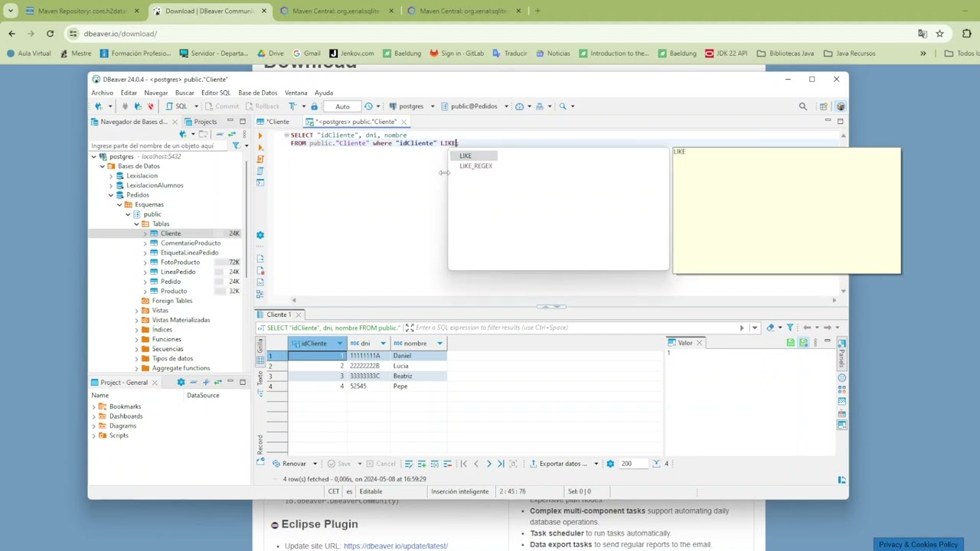
Task: Click the configure gear in Project panel
Action: click(x=181, y=382)
